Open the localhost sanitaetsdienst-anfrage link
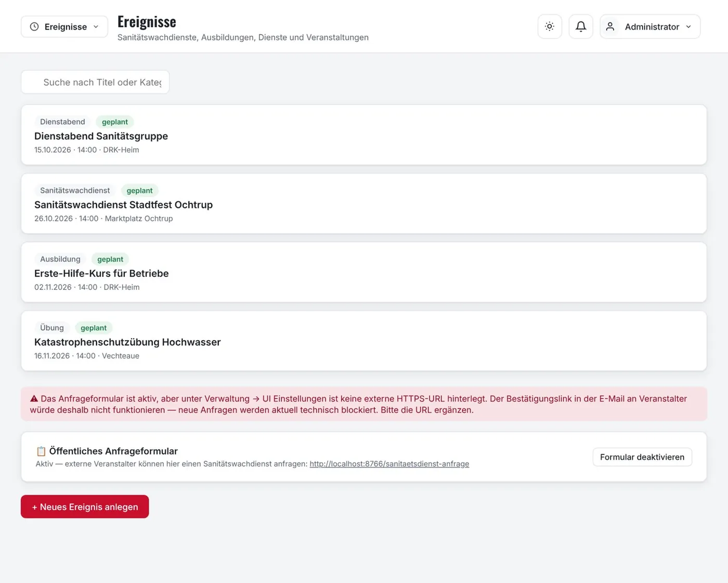The height and width of the screenshot is (583, 728). coord(389,464)
